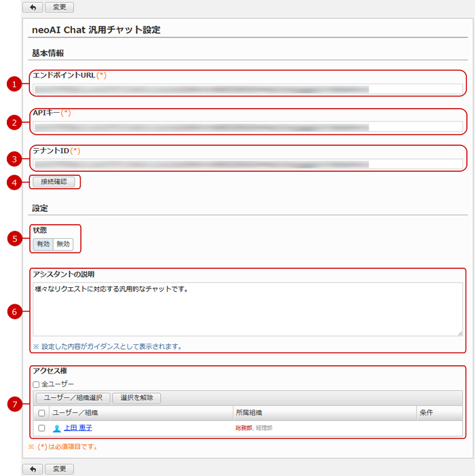Focus the APIキー input field
Image resolution: width=475 pixels, height=476 pixels.
[x=248, y=126]
